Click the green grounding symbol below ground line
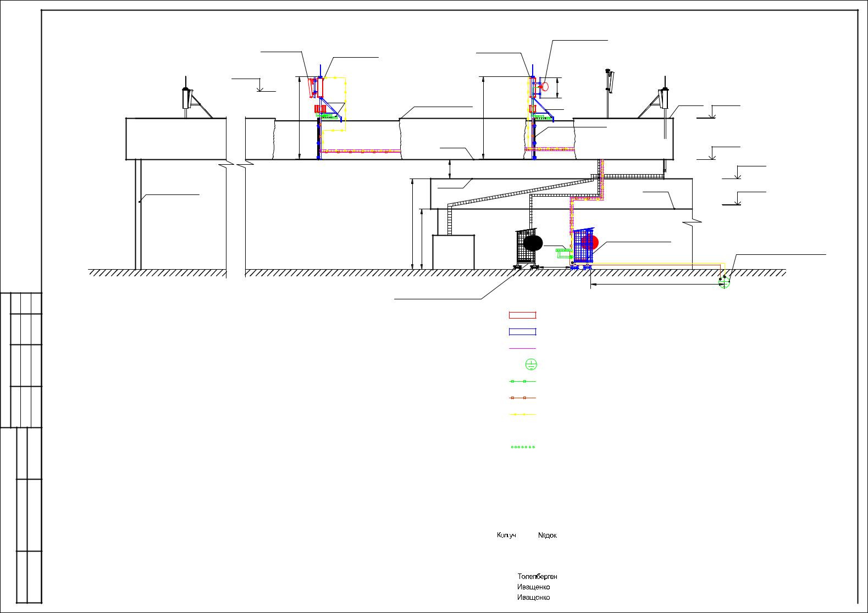The width and height of the screenshot is (868, 613). pos(725,283)
